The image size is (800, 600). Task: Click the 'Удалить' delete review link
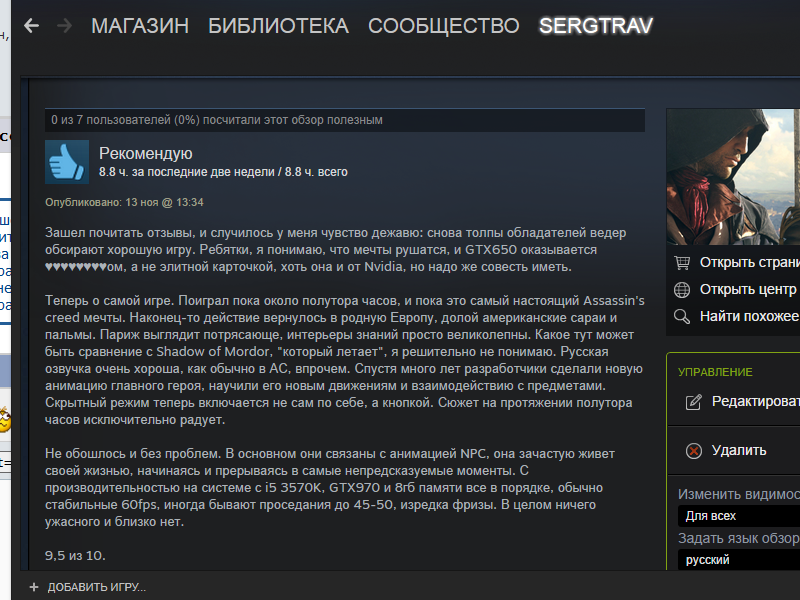[x=739, y=451]
